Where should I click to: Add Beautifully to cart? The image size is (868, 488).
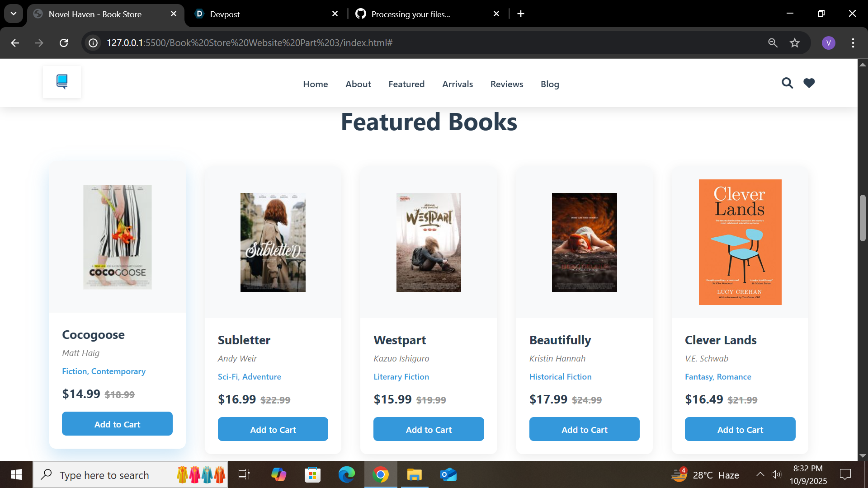[x=585, y=429]
